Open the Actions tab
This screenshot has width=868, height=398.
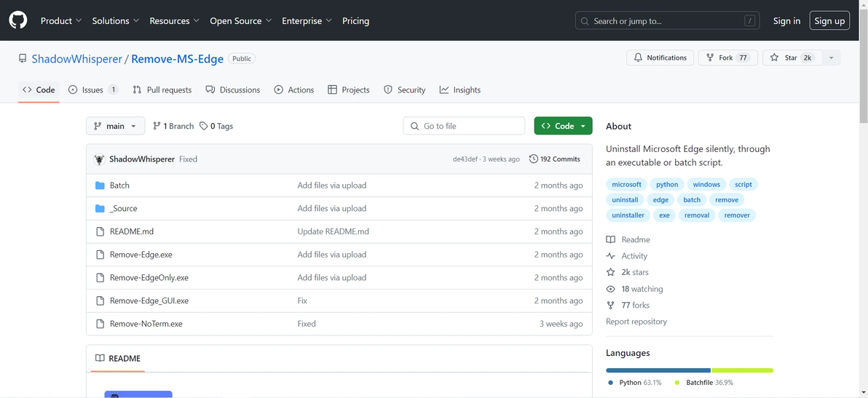click(x=294, y=90)
